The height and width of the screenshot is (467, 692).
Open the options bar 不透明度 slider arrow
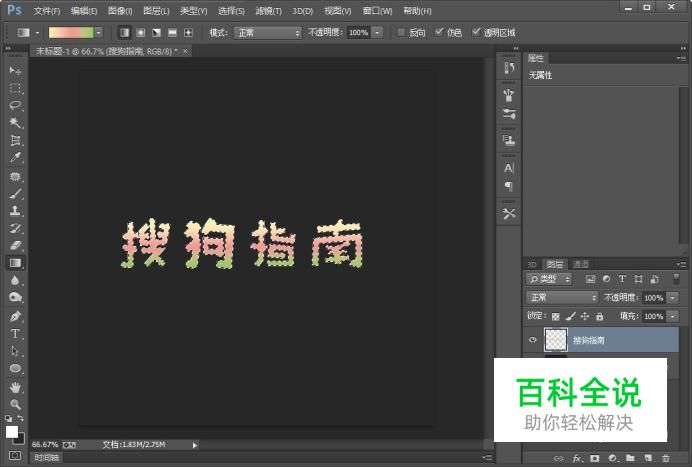point(377,33)
